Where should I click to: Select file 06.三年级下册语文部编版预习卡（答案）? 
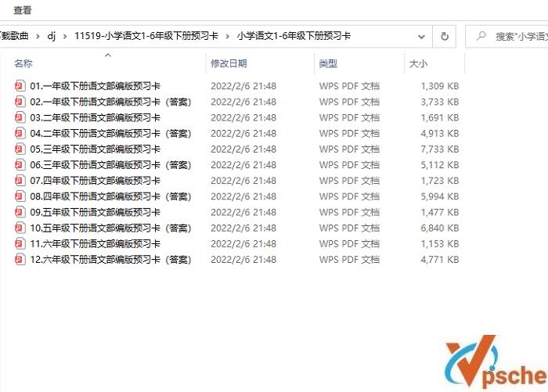pos(111,165)
